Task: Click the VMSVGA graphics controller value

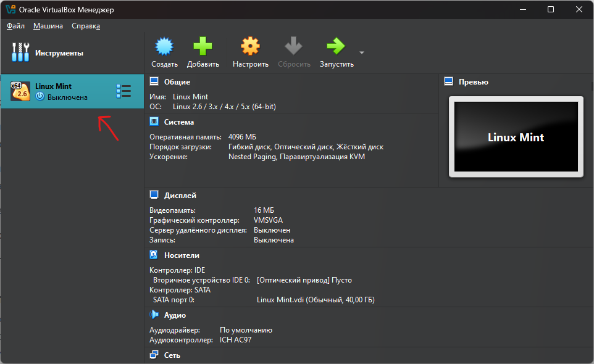Action: 268,220
